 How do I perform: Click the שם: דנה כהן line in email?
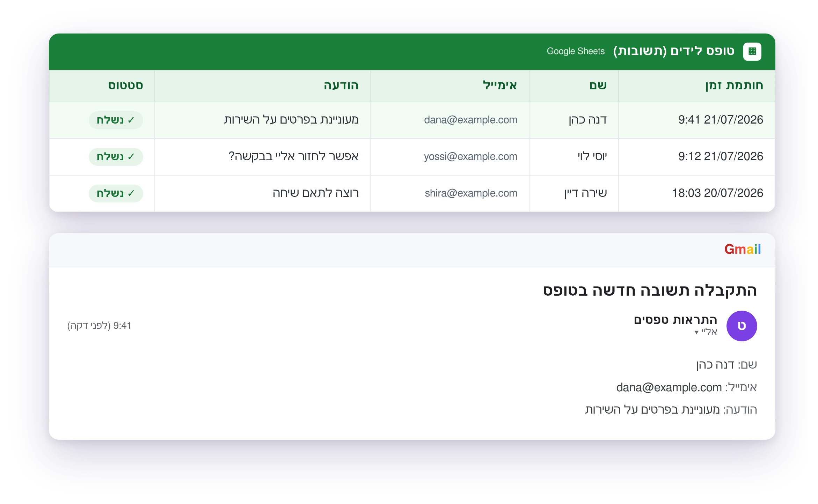click(x=726, y=365)
